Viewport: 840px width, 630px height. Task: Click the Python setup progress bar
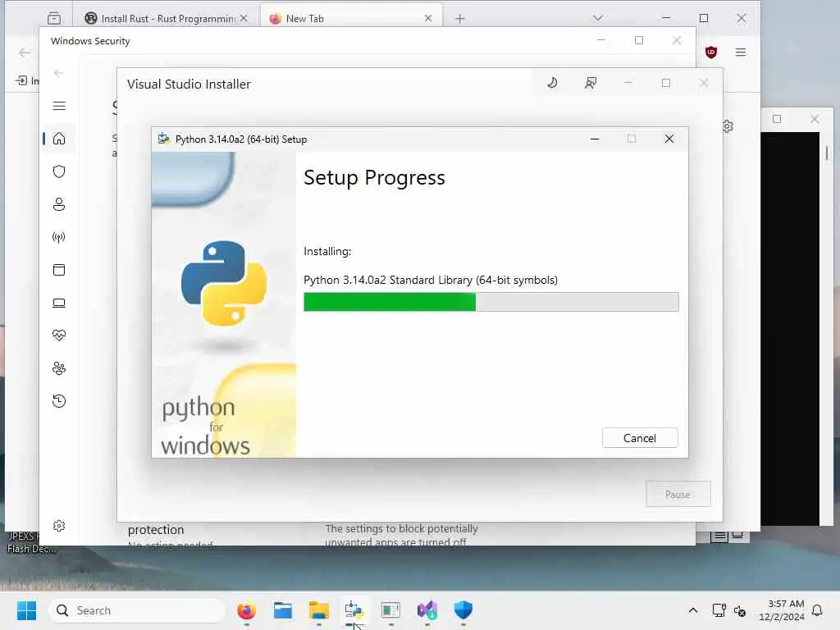491,302
